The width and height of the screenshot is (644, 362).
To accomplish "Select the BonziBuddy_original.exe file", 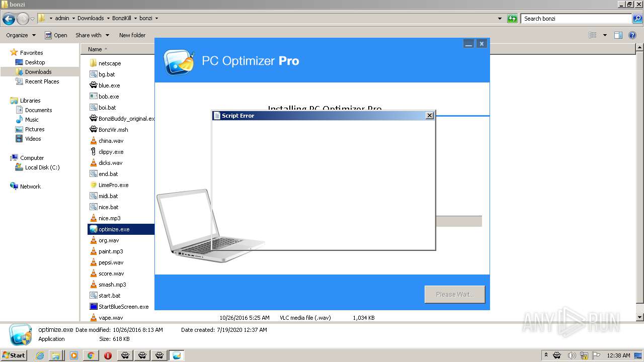I will tap(122, 119).
